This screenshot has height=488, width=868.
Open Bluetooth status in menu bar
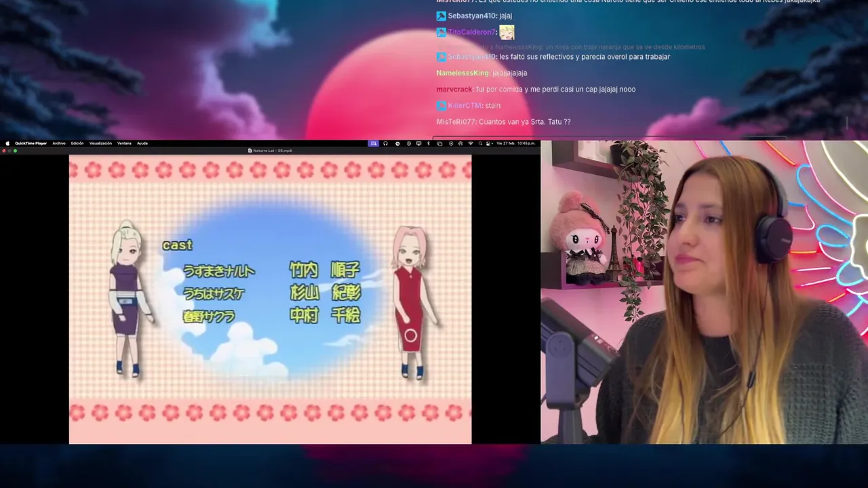(429, 143)
